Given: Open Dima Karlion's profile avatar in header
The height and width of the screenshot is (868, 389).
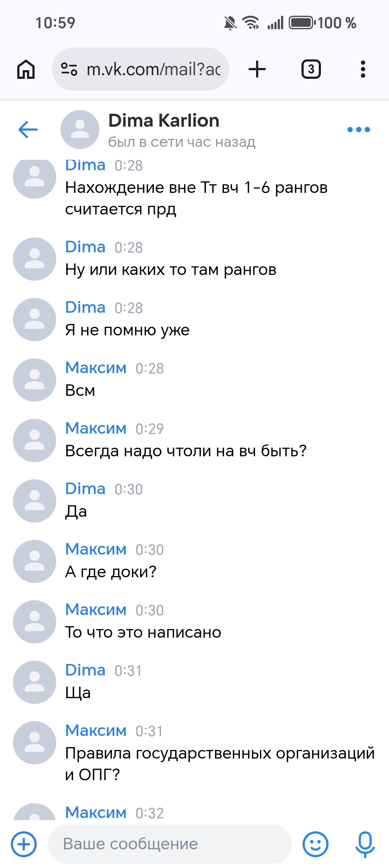Looking at the screenshot, I should [x=80, y=130].
